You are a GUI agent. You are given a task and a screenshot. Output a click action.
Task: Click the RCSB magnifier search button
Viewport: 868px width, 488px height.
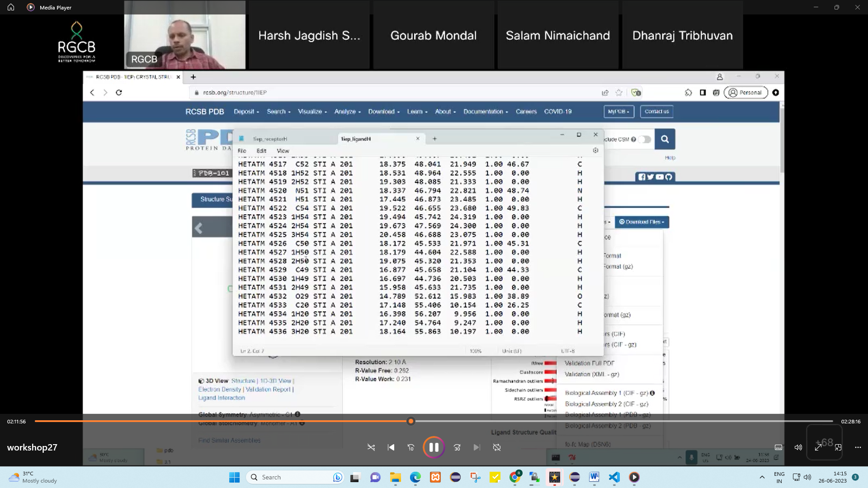665,139
